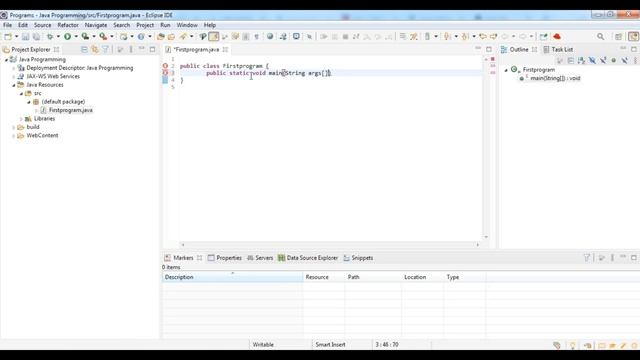Open the Web Browser globe icon
Image resolution: width=640 pixels, height=360 pixels.
pyautogui.click(x=270, y=37)
